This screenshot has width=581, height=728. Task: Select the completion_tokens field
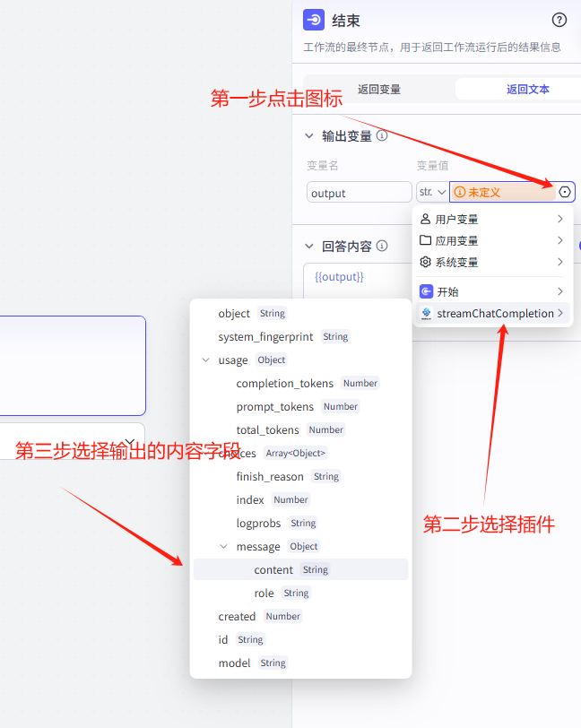click(300, 383)
